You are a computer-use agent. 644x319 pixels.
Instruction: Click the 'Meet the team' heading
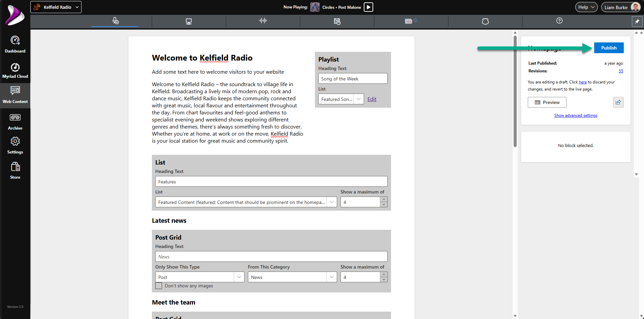[x=173, y=303]
